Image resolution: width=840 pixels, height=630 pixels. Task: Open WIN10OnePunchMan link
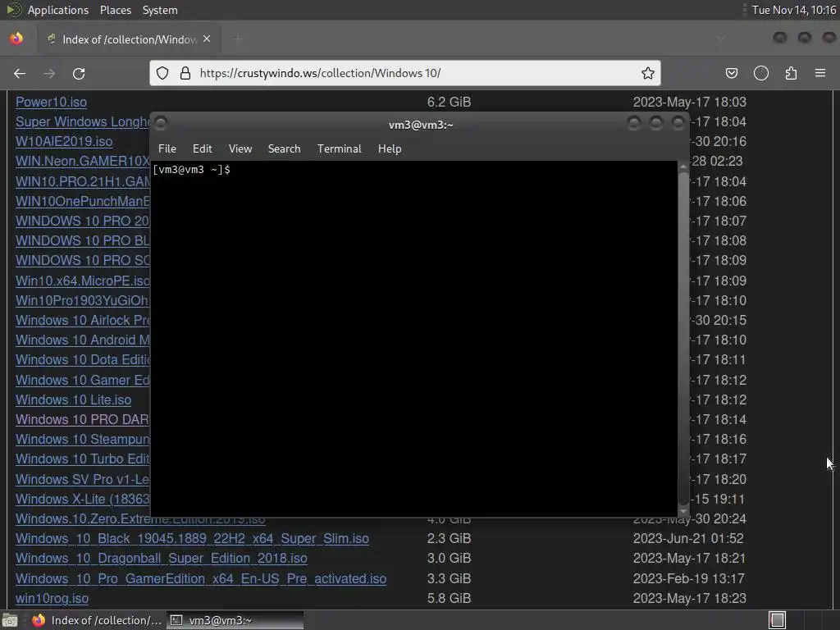[83, 202]
